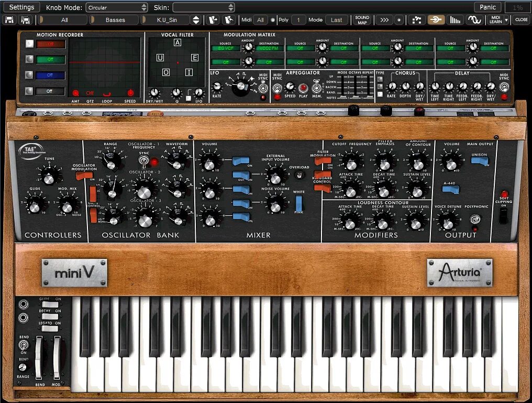Click the triple chevron toolbar icon
Image resolution: width=532 pixels, height=403 pixels.
click(x=384, y=20)
